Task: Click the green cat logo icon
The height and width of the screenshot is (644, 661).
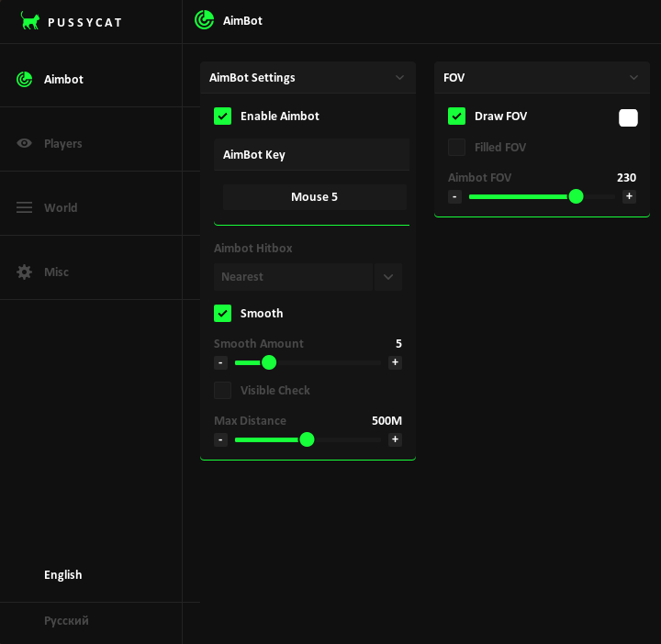Action: pyautogui.click(x=30, y=20)
